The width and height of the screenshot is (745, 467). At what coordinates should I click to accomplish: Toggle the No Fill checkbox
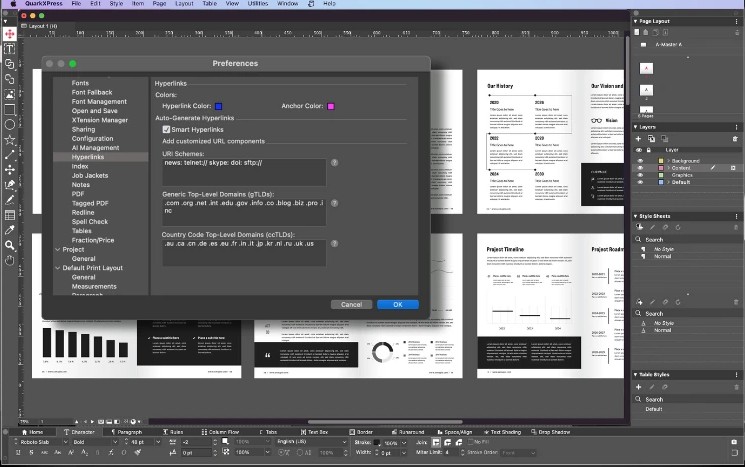[x=470, y=442]
